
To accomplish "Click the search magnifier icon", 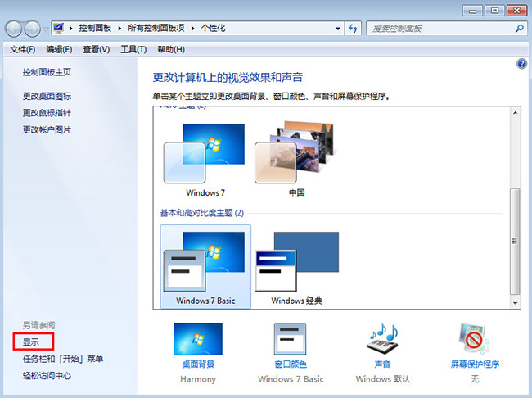I will point(518,29).
